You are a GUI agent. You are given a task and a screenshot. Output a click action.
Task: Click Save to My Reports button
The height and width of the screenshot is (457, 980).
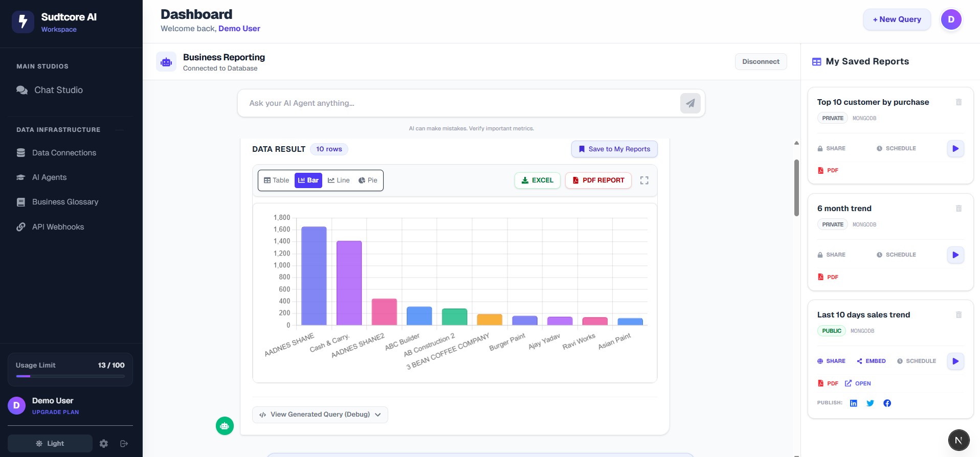click(x=614, y=149)
